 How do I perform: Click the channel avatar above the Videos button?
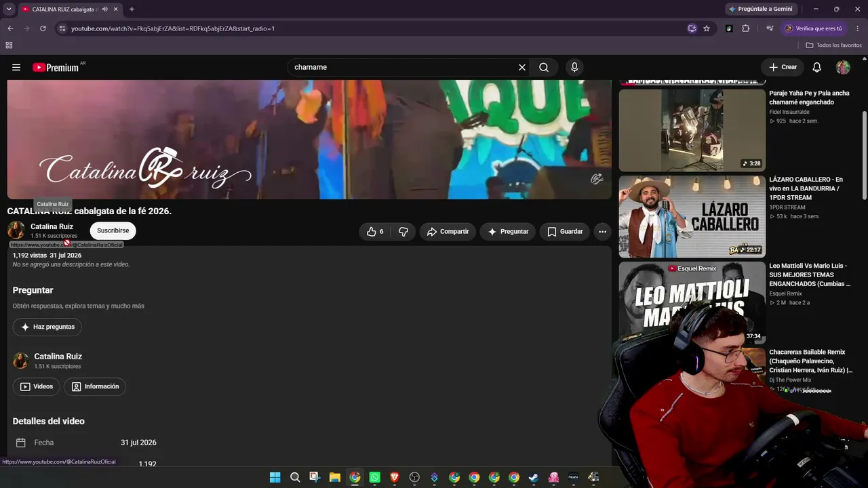click(21, 361)
